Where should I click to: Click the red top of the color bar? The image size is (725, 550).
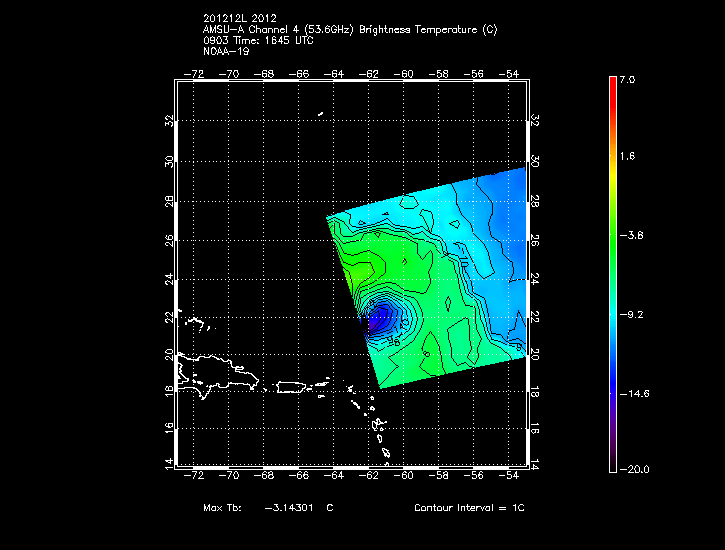[612, 84]
